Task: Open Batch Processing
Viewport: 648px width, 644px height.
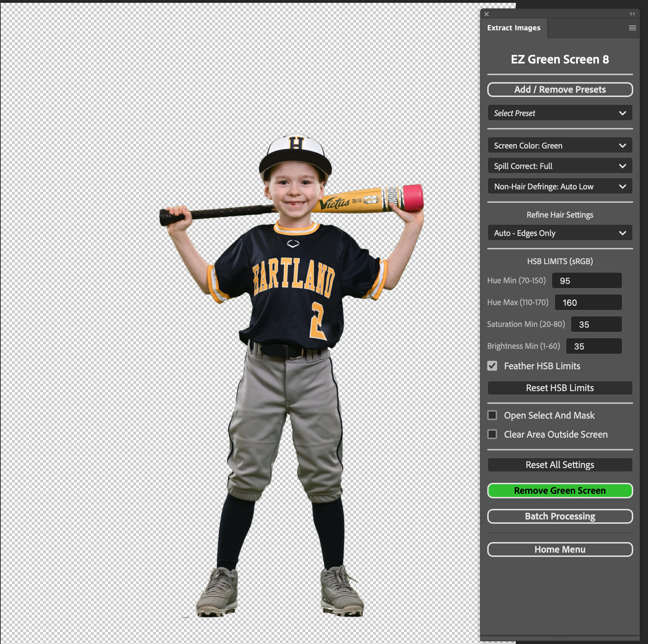Action: click(x=560, y=516)
